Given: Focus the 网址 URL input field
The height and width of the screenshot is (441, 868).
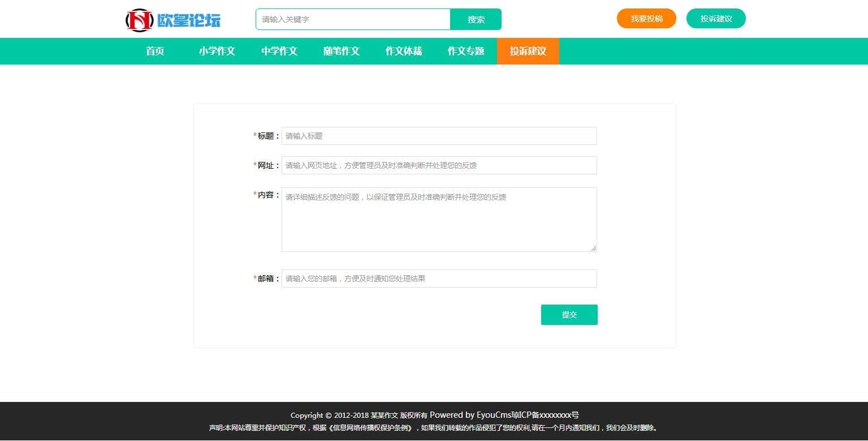Looking at the screenshot, I should [439, 165].
